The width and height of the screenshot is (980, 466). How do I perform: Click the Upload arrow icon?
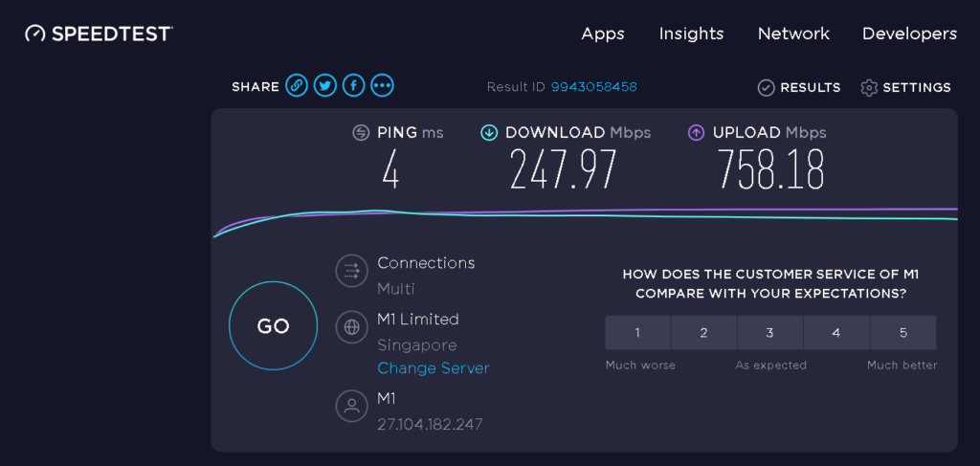pos(697,132)
